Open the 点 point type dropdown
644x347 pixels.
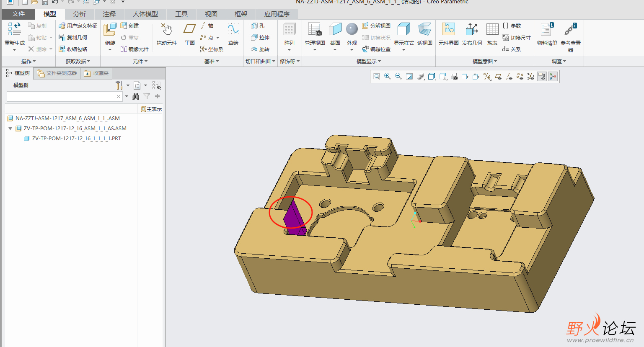[218, 38]
